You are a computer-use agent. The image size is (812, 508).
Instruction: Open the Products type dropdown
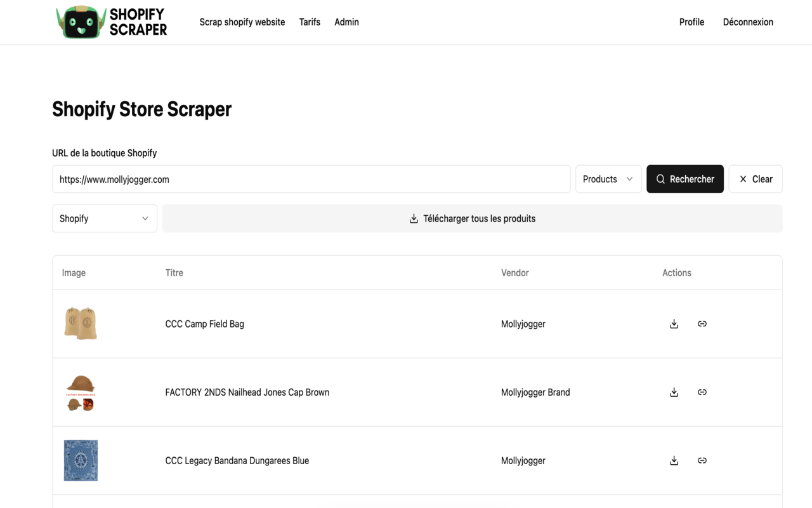[x=608, y=179]
